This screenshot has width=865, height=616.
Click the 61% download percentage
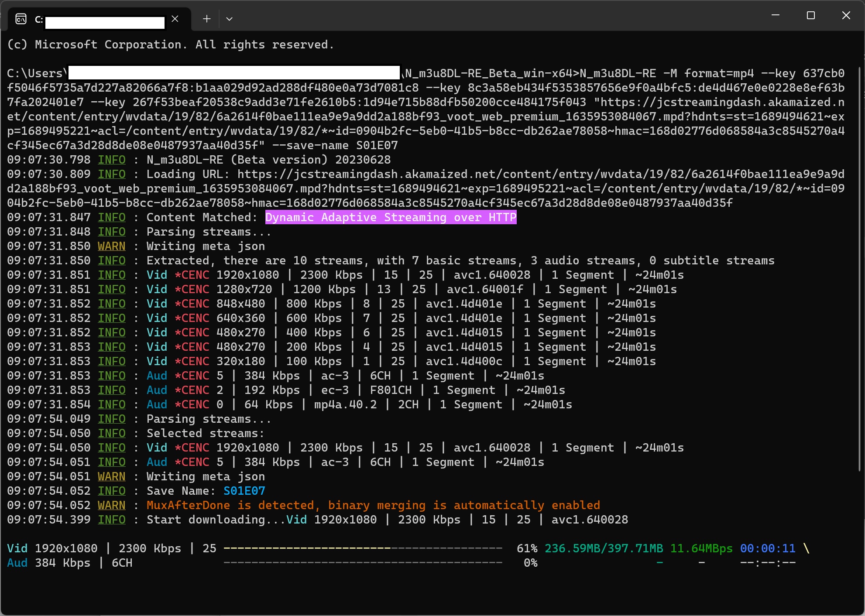click(x=527, y=548)
